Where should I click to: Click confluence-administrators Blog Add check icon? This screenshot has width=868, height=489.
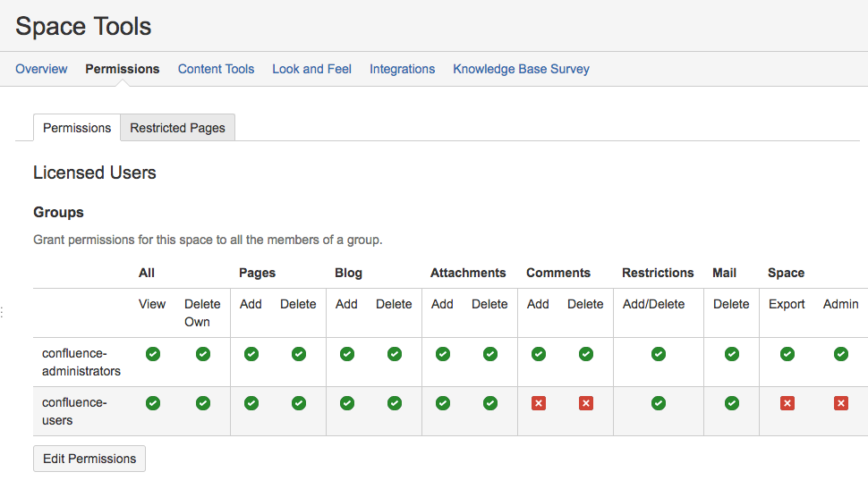coord(347,354)
